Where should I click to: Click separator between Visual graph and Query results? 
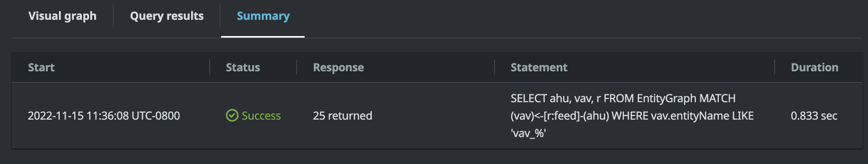point(113,16)
